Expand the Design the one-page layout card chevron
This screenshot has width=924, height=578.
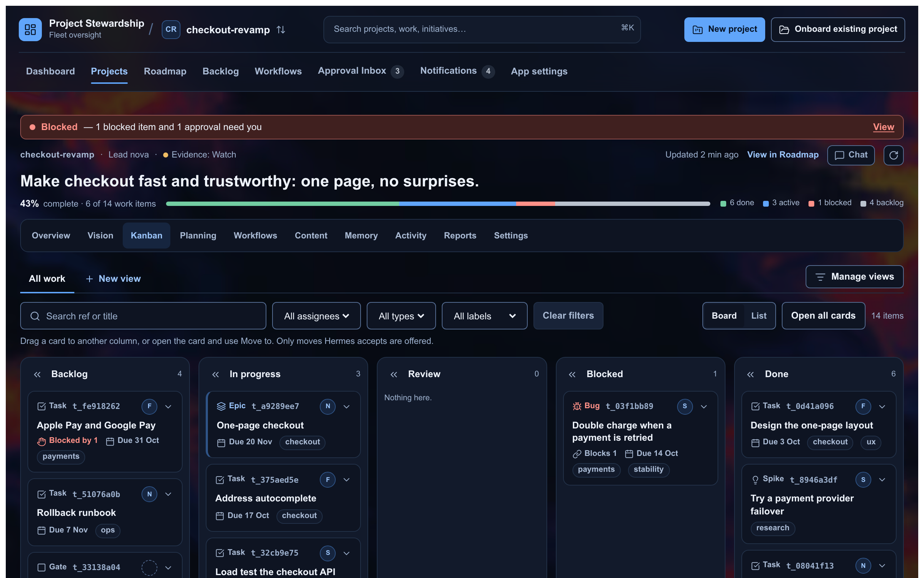[x=882, y=406]
